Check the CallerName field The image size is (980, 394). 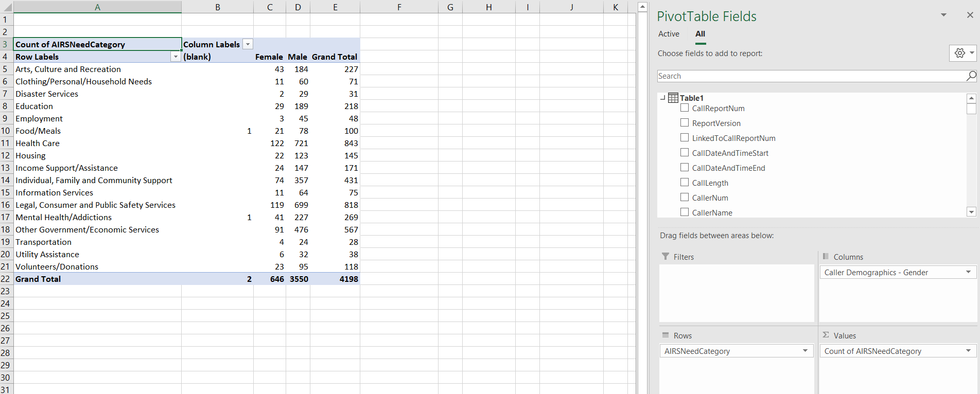[685, 212]
